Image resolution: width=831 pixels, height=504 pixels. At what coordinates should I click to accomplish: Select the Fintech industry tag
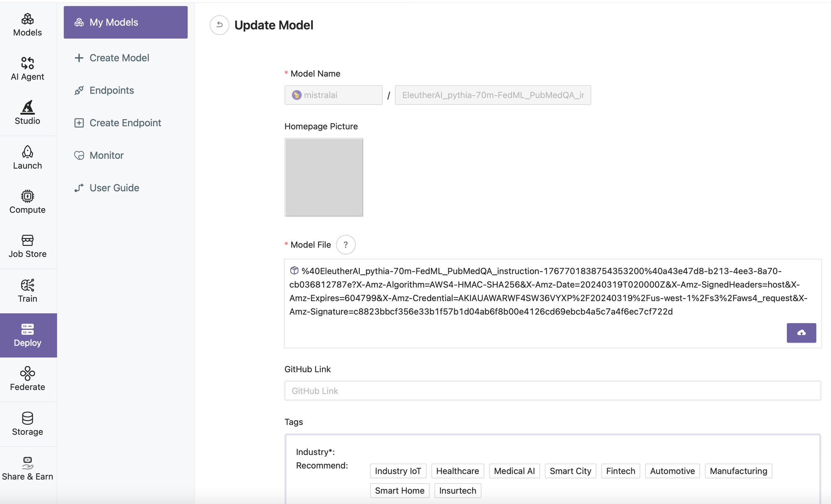(620, 471)
